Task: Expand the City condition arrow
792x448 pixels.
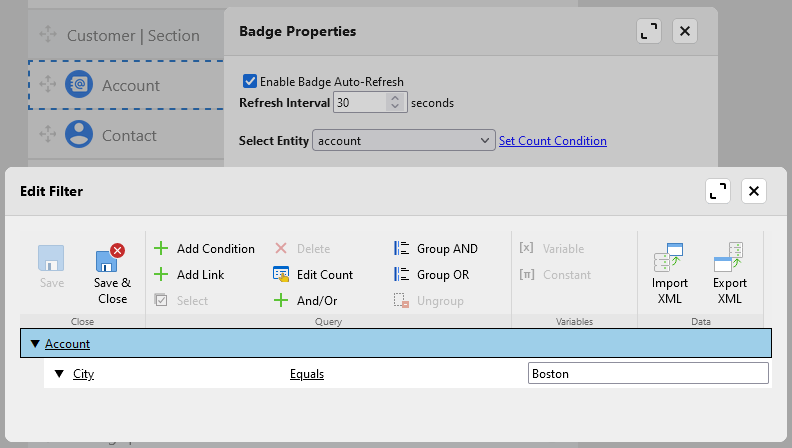Action: [x=59, y=374]
